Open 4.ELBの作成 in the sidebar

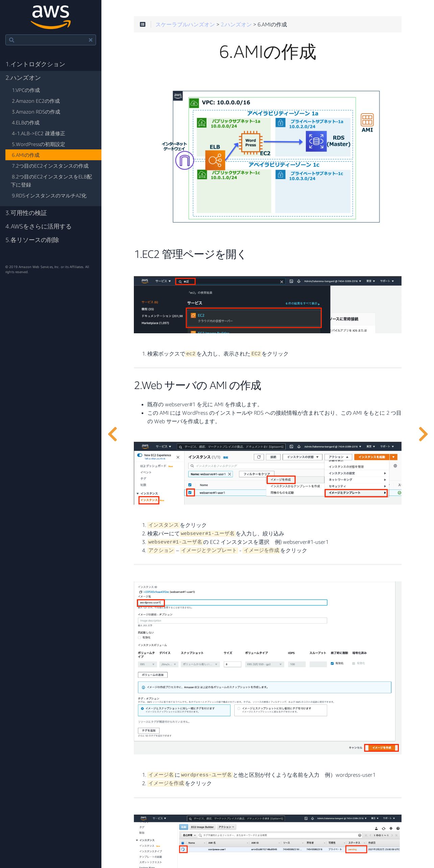(53, 123)
